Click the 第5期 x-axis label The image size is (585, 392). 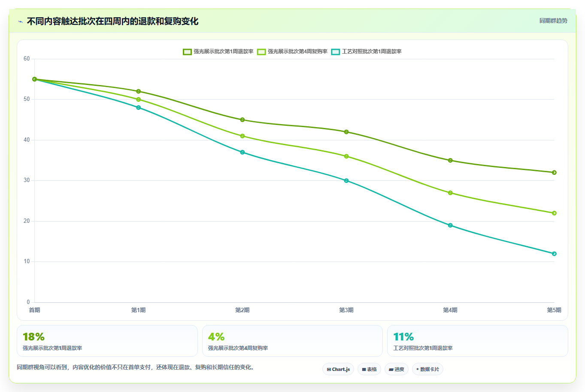(554, 310)
